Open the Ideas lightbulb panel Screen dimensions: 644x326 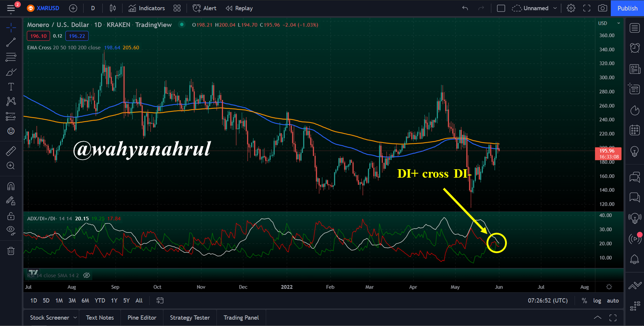point(635,151)
